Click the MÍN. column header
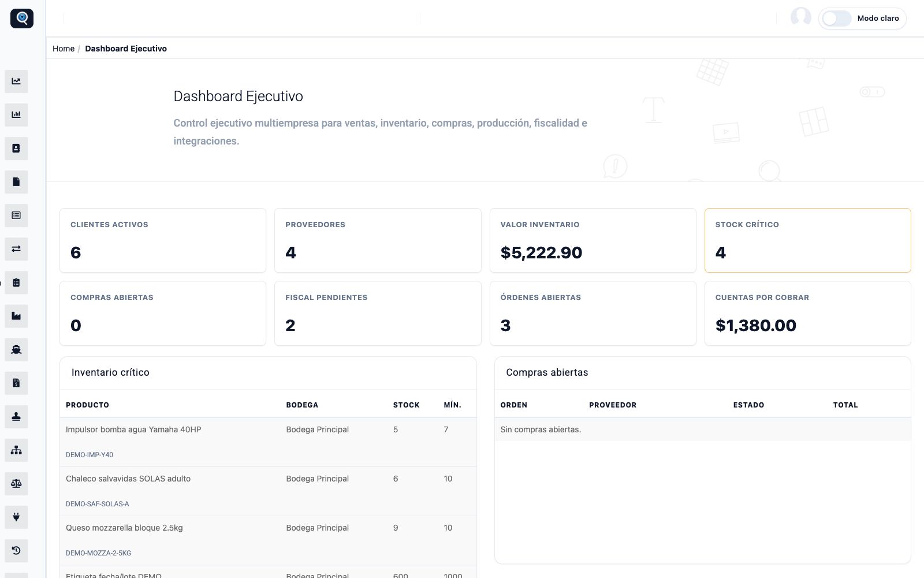924x578 pixels. tap(453, 405)
